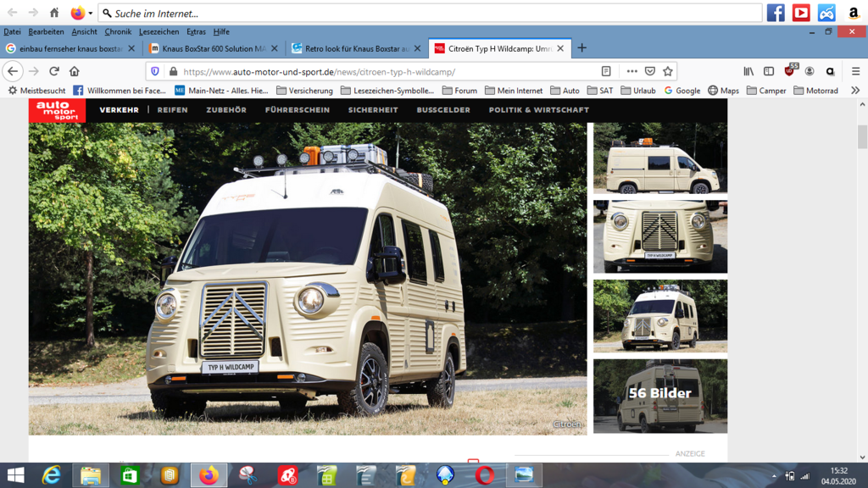
Task: Open tracking protection shield icon
Action: pyautogui.click(x=155, y=71)
